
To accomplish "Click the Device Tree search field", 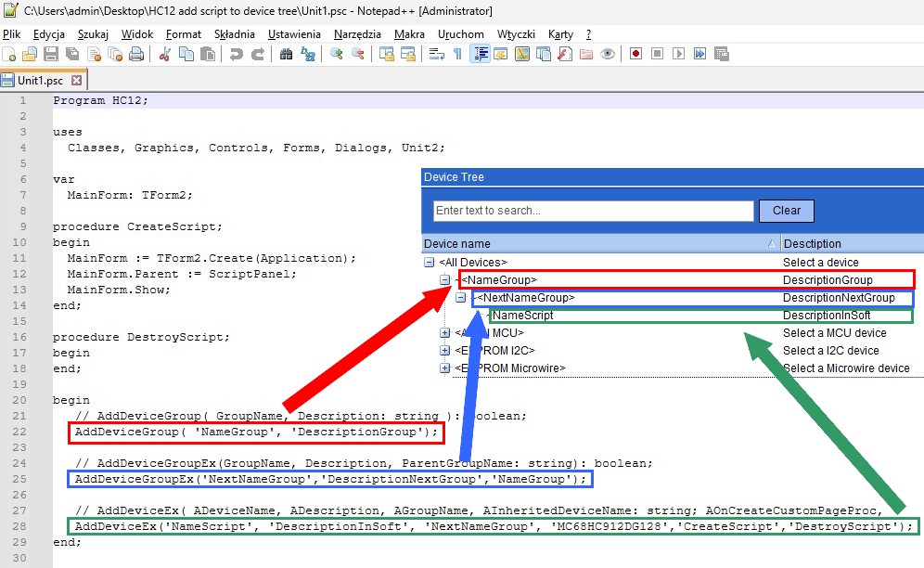I will [x=593, y=211].
